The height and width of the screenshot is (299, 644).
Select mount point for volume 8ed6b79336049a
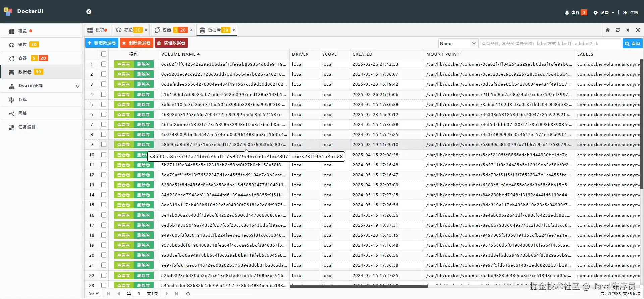(498, 225)
